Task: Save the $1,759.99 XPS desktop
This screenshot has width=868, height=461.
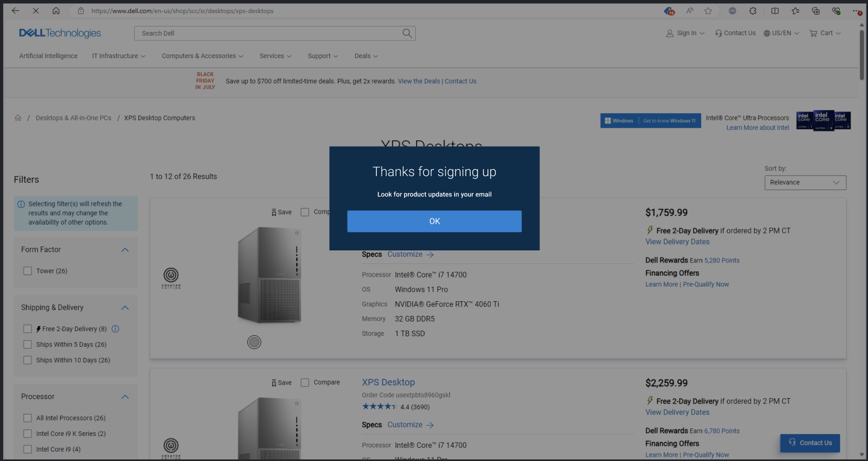Action: coord(281,212)
